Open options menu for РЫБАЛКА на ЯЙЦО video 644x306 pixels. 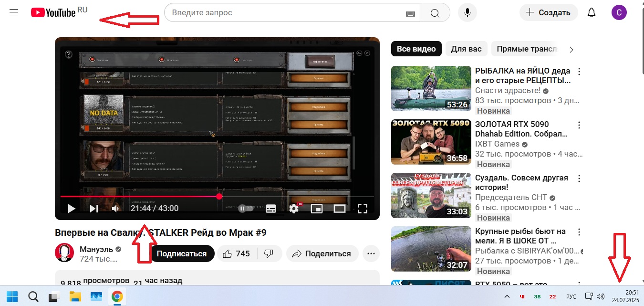coord(579,72)
